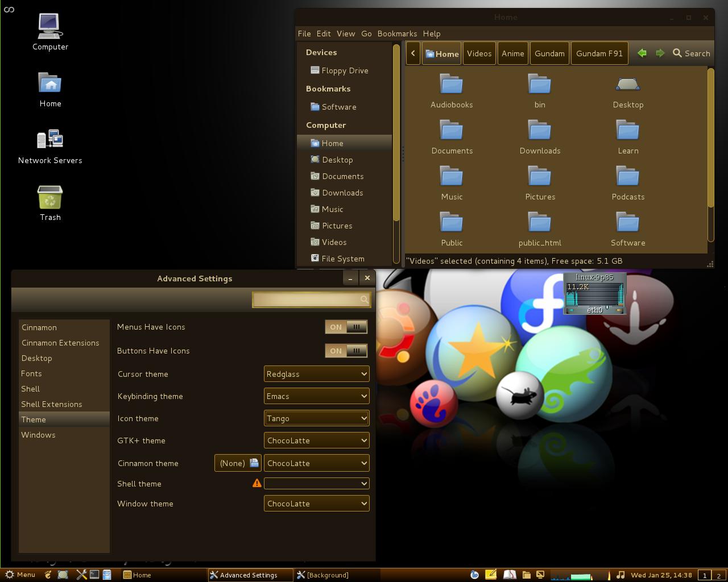Switch to workspace 2 in panel
The image size is (728, 582).
718,575
